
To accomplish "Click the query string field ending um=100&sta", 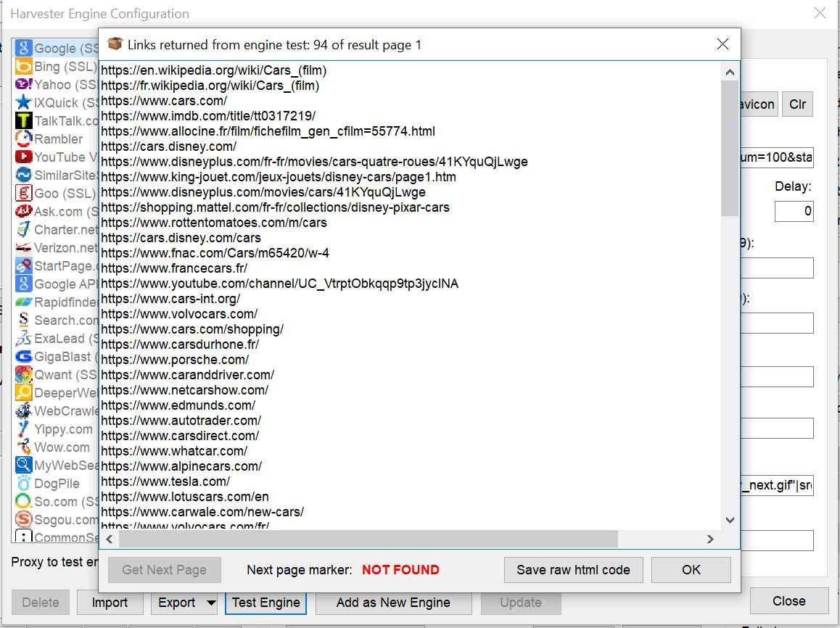I will click(778, 157).
